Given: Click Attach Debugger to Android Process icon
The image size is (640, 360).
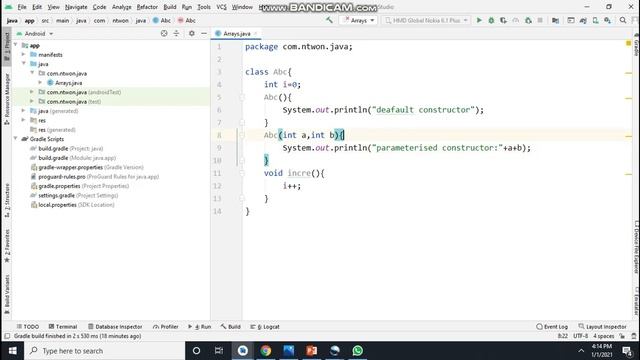Looking at the screenshot, I should (528, 20).
